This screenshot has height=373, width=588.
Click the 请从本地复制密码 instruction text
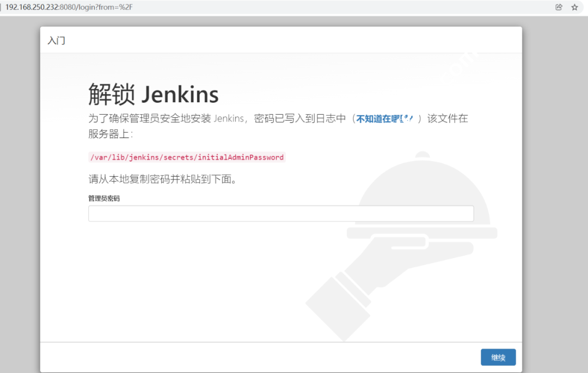(163, 179)
